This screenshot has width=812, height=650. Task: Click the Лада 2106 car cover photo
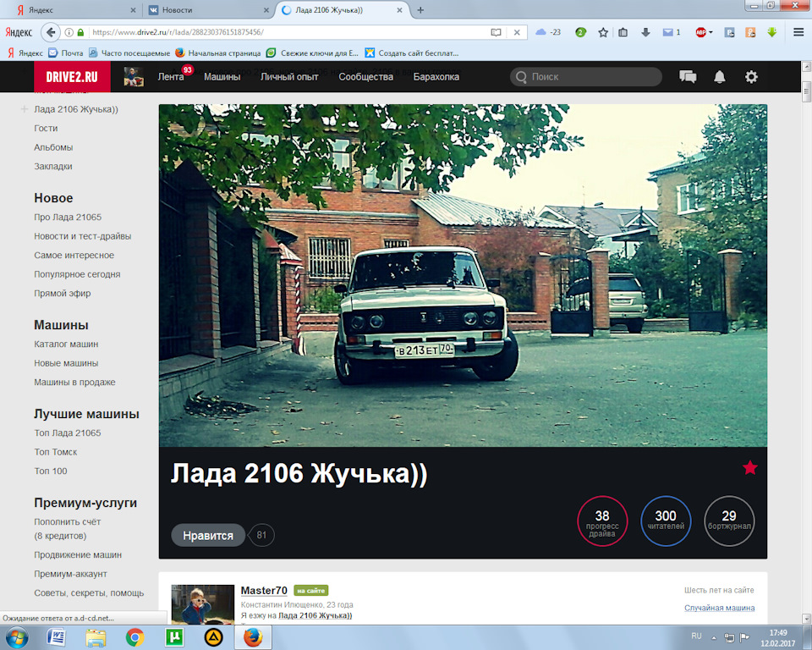pyautogui.click(x=463, y=275)
